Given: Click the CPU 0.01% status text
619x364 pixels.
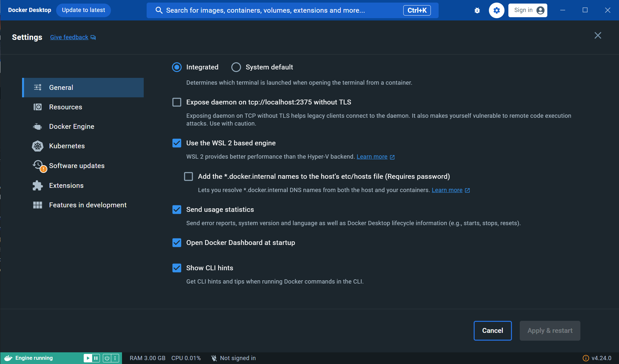Looking at the screenshot, I should click(x=186, y=358).
